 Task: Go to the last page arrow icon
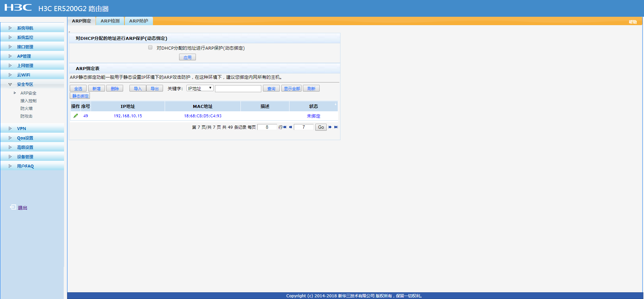[x=336, y=127]
